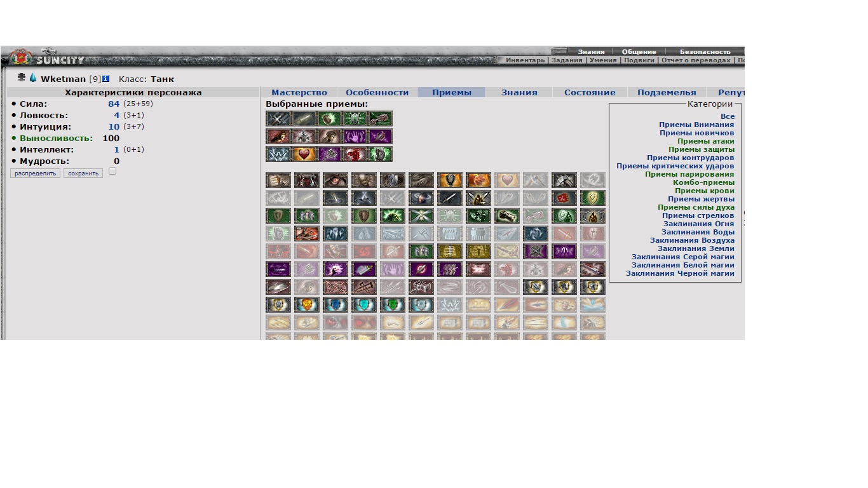Click the yellow ribcage technique icon
868x488 pixels.
[x=450, y=252]
